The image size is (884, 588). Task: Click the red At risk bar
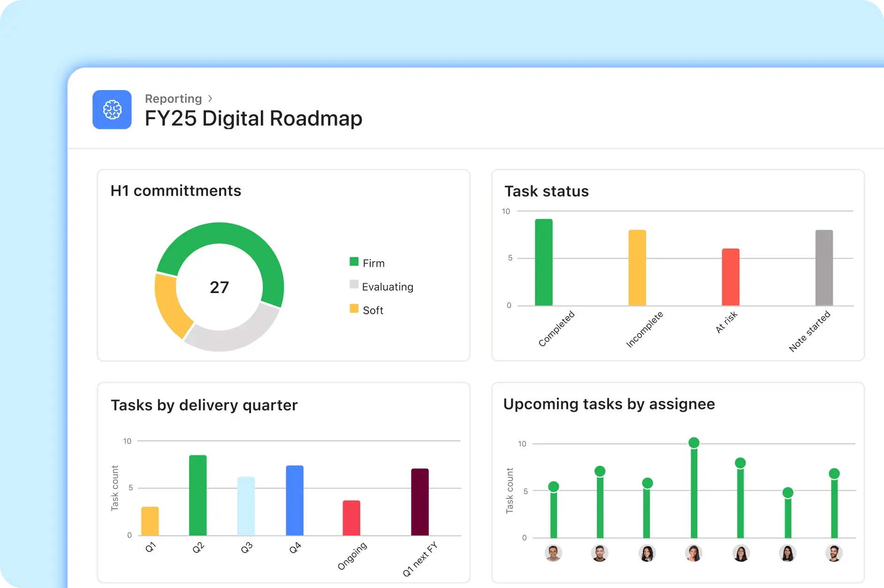coord(731,277)
